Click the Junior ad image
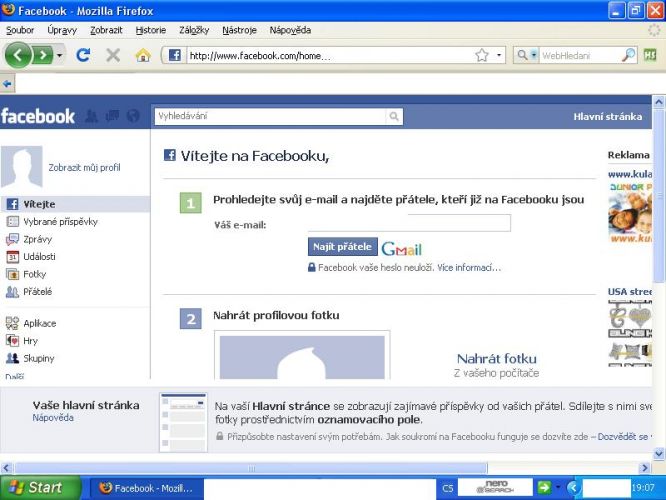The height and width of the screenshot is (500, 666). pos(630,212)
